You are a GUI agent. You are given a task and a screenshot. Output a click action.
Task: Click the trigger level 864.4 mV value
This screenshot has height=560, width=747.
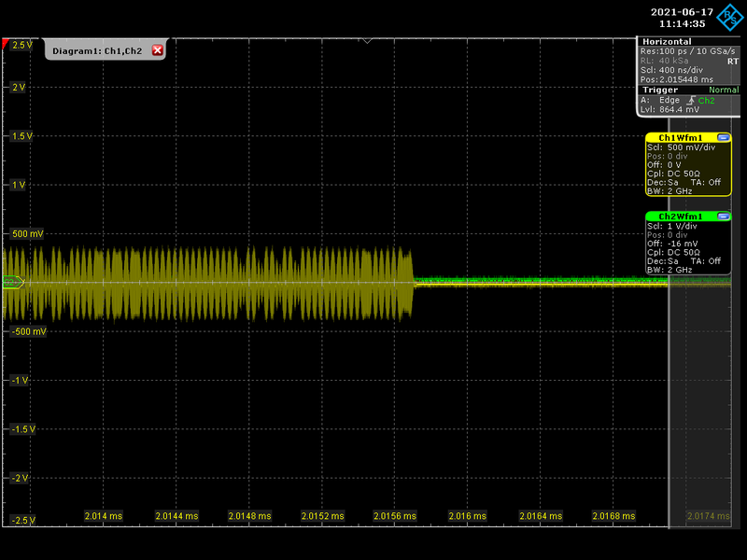[x=678, y=109]
